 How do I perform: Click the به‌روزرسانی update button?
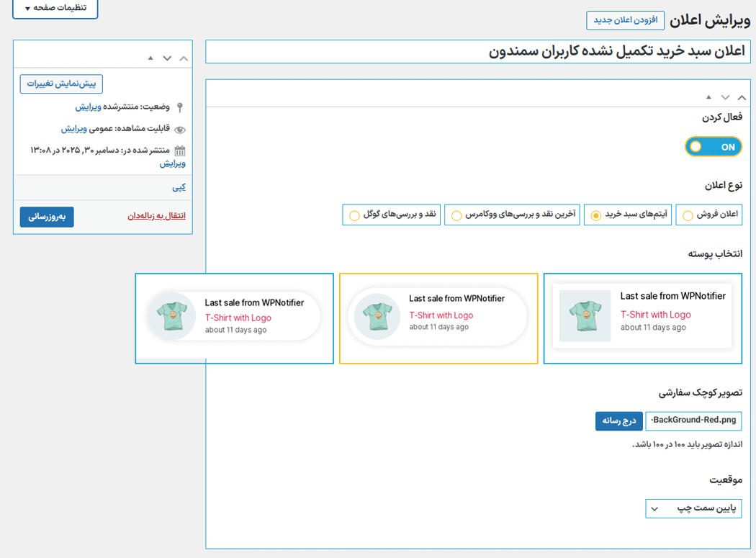point(46,217)
